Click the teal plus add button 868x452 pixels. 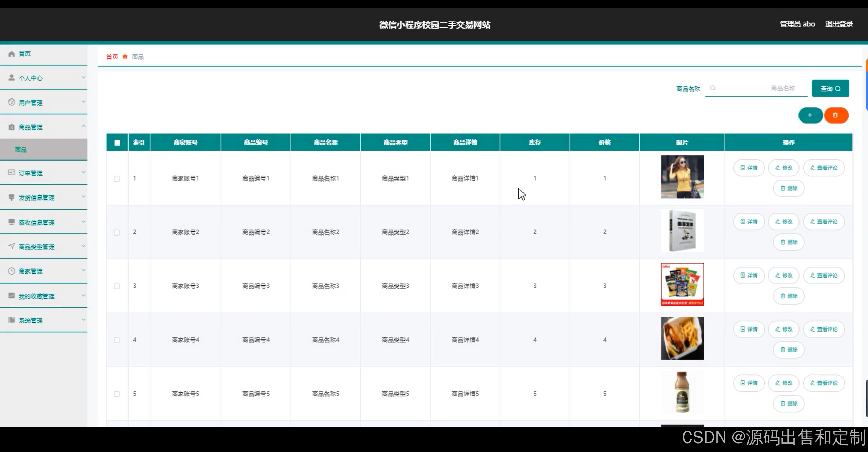[x=810, y=115]
